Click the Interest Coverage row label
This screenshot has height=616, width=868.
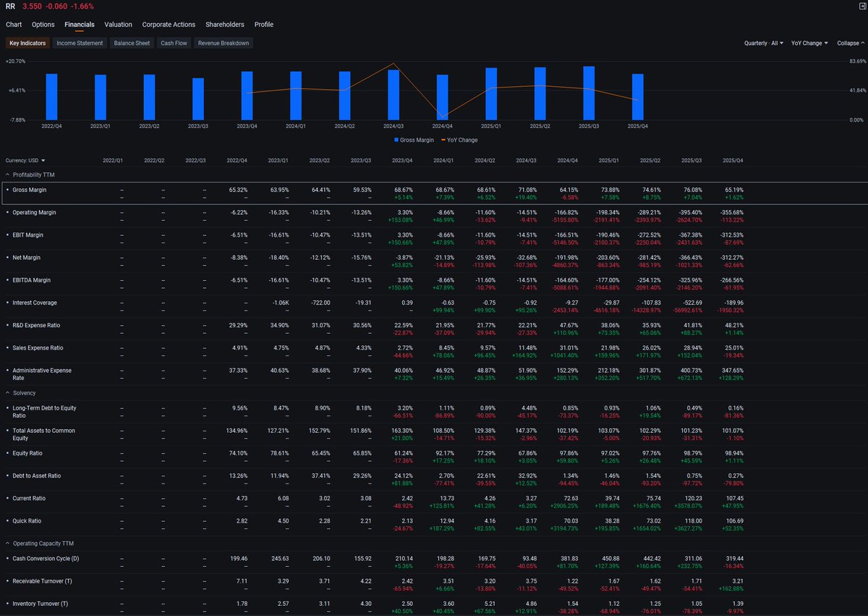coord(35,303)
